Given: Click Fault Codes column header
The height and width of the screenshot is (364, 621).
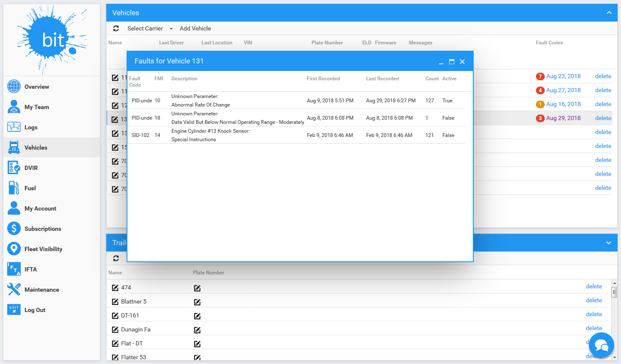Looking at the screenshot, I should (x=549, y=43).
